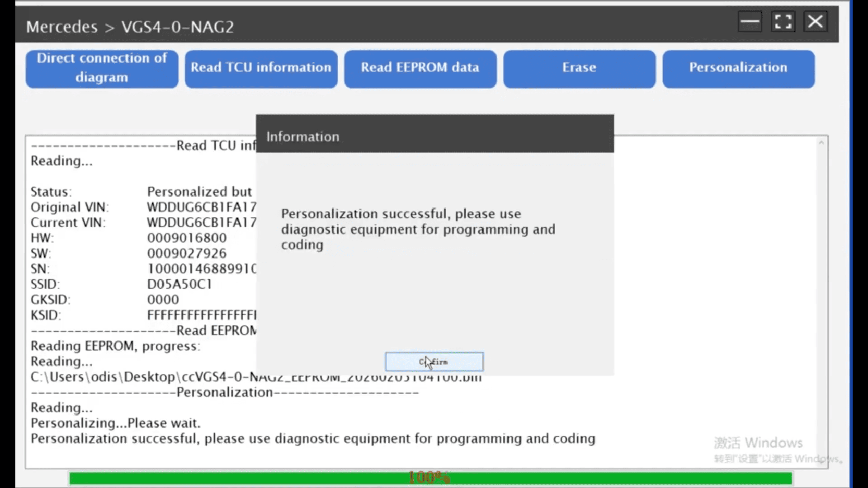Screen dimensions: 868x488
Task: Click the Confirm button in Information dialog
Action: (x=434, y=361)
